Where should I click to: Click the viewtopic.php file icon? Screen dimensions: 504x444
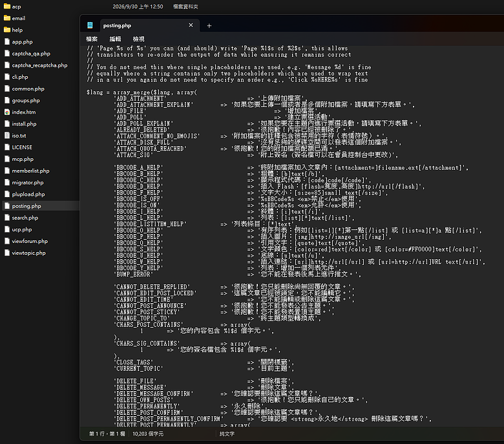coord(7,253)
